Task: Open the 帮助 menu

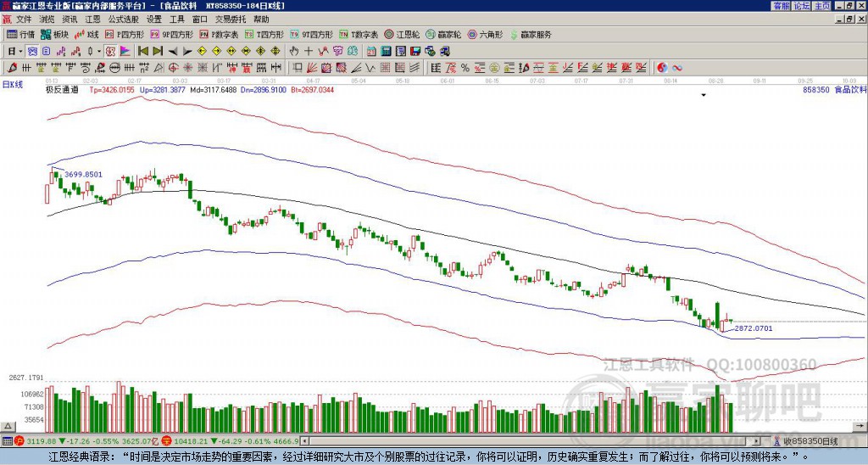Action: 261,20
